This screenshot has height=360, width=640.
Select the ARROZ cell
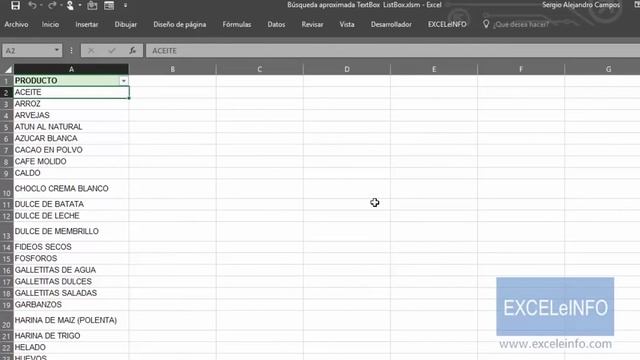[x=71, y=104]
